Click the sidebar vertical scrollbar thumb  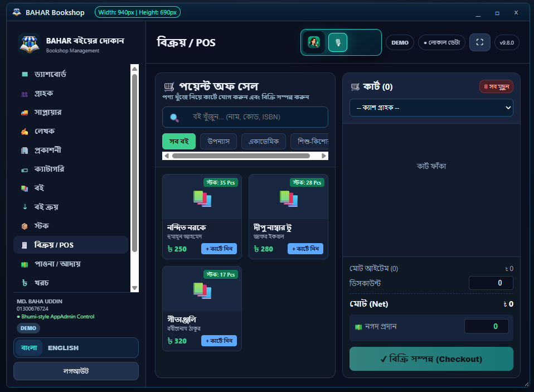pos(134,163)
